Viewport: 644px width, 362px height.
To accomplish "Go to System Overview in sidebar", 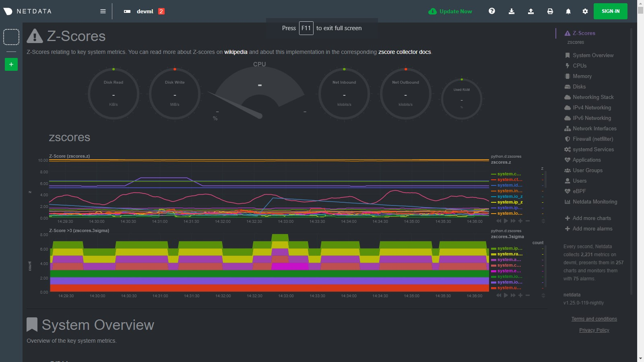I will [589, 56].
